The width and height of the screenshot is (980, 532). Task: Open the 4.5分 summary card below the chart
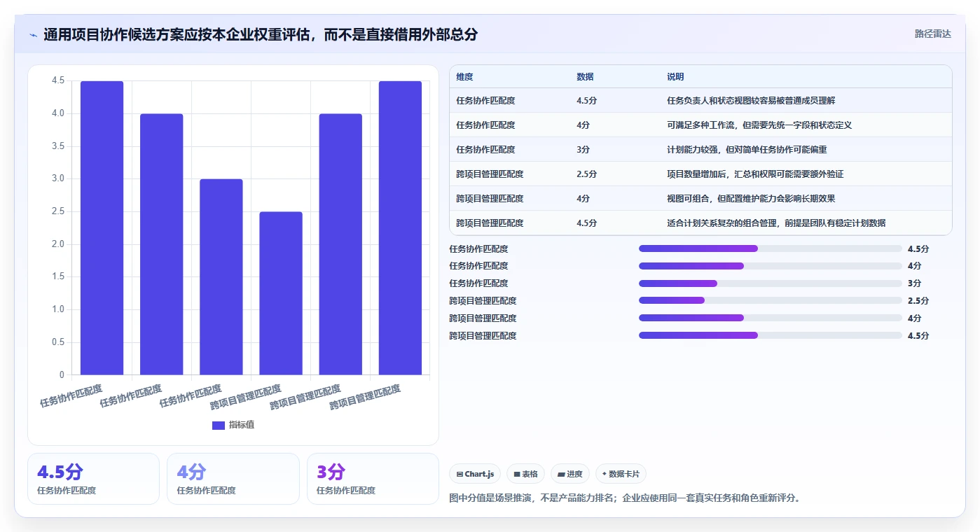[x=93, y=479]
